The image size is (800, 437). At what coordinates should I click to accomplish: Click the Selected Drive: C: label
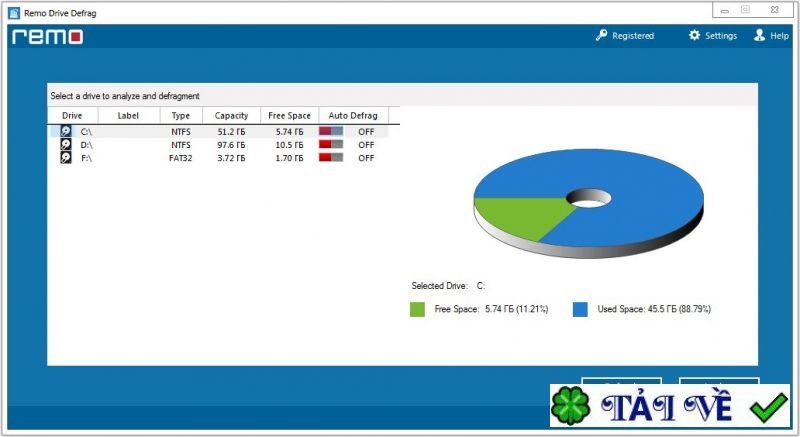[448, 286]
